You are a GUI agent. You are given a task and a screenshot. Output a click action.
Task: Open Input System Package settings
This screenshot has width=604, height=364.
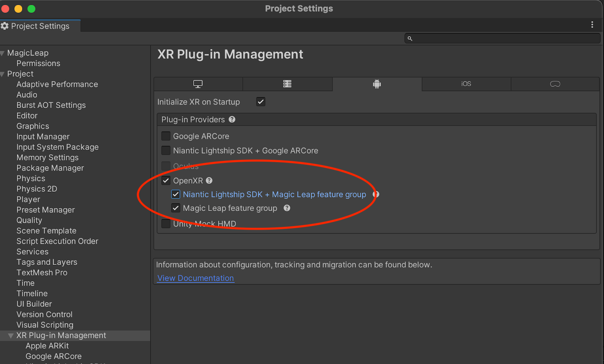[57, 147]
